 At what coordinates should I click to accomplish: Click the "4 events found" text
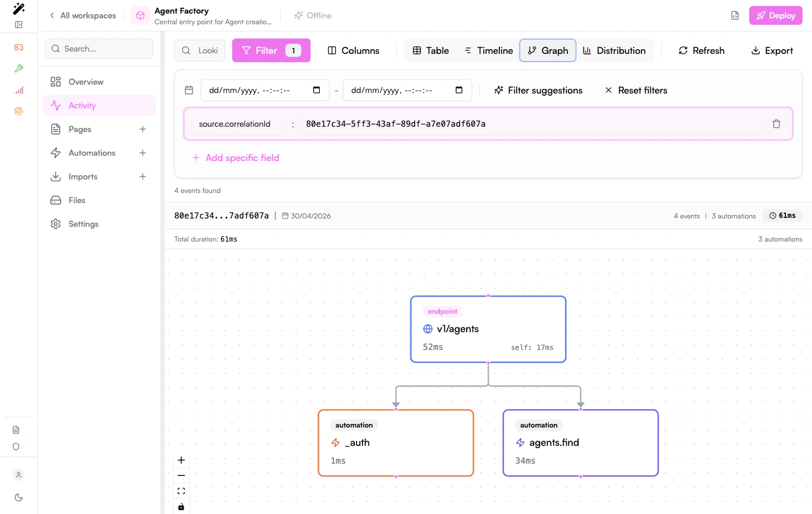click(x=197, y=191)
